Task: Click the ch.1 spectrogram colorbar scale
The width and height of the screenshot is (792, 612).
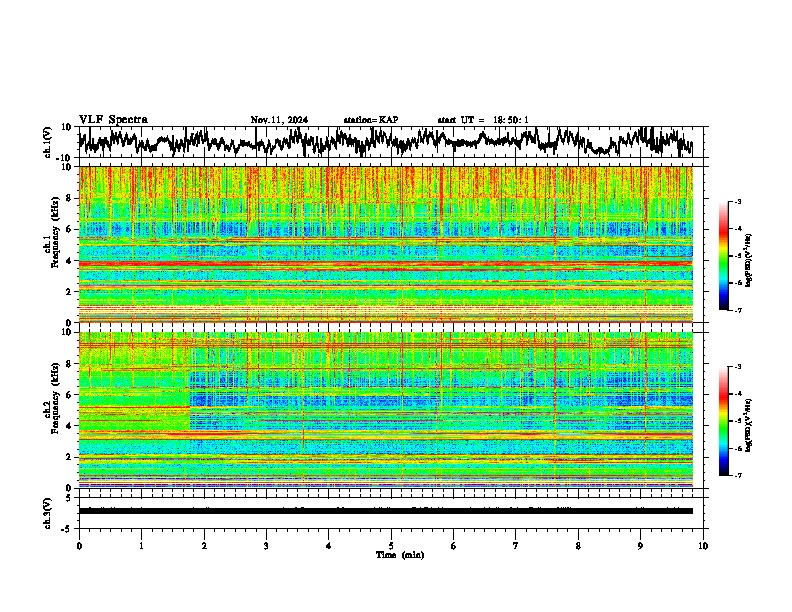Action: click(724, 256)
